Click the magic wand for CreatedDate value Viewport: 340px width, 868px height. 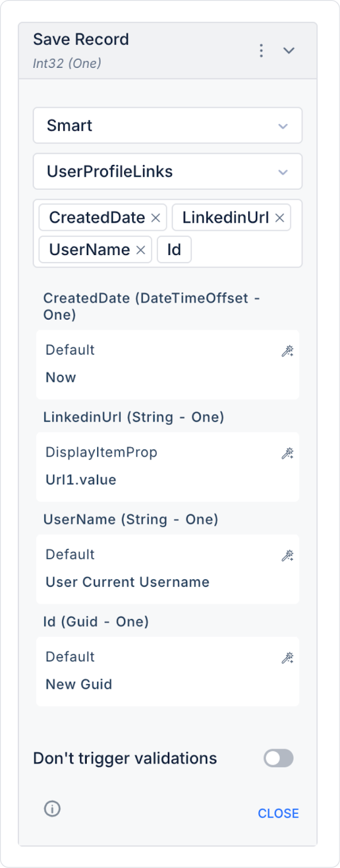pos(287,351)
